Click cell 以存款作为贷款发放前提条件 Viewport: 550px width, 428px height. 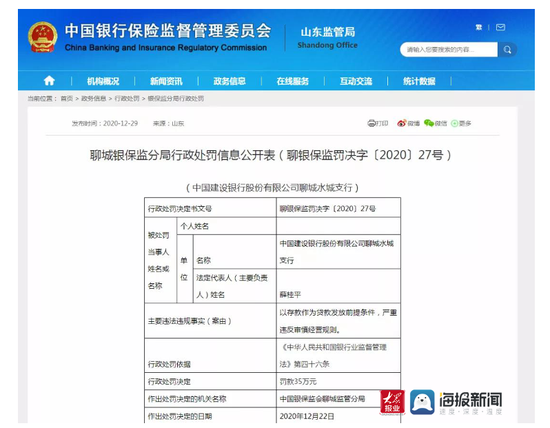338,321
